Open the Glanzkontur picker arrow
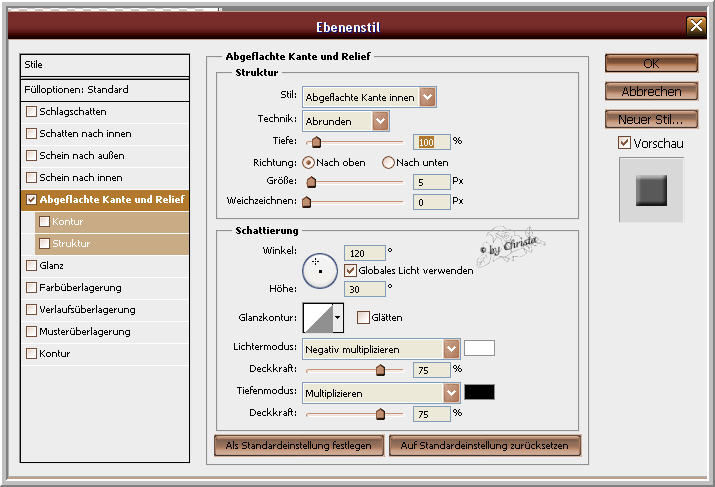 coord(338,317)
